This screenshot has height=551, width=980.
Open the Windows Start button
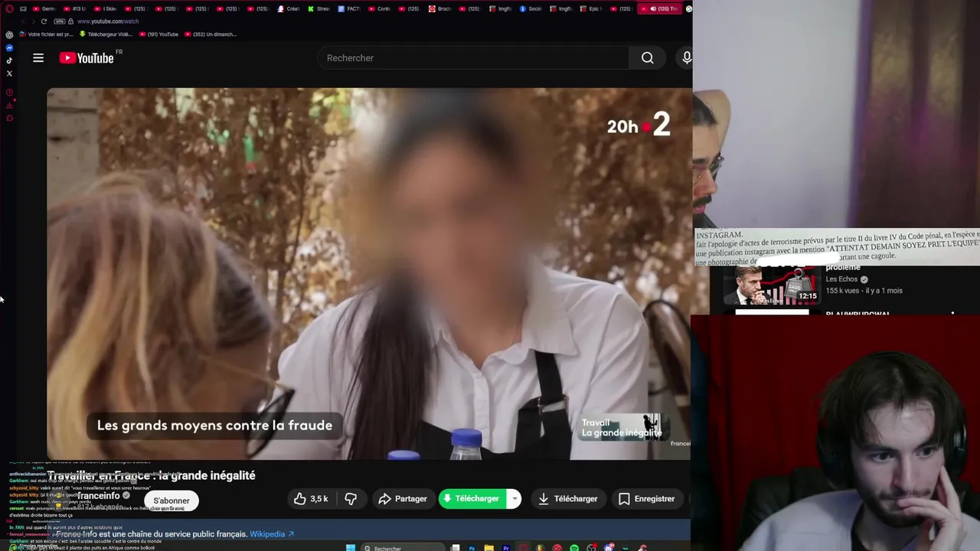(x=351, y=546)
